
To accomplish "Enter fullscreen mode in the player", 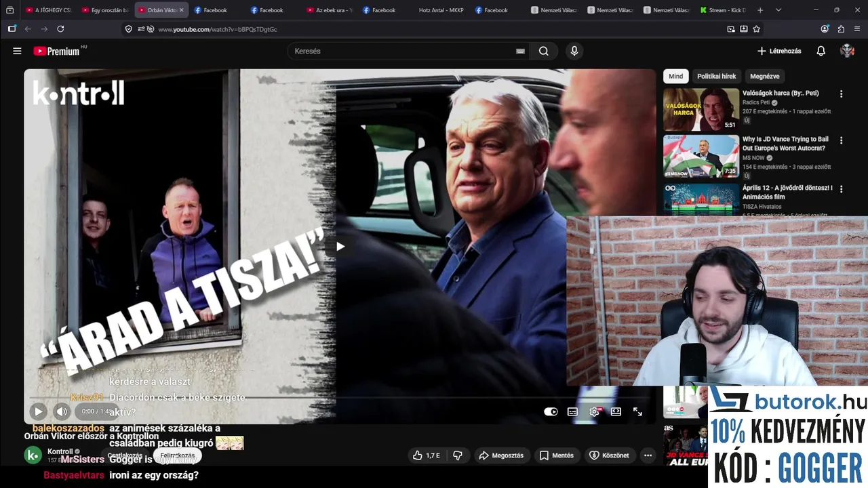I will point(637,411).
